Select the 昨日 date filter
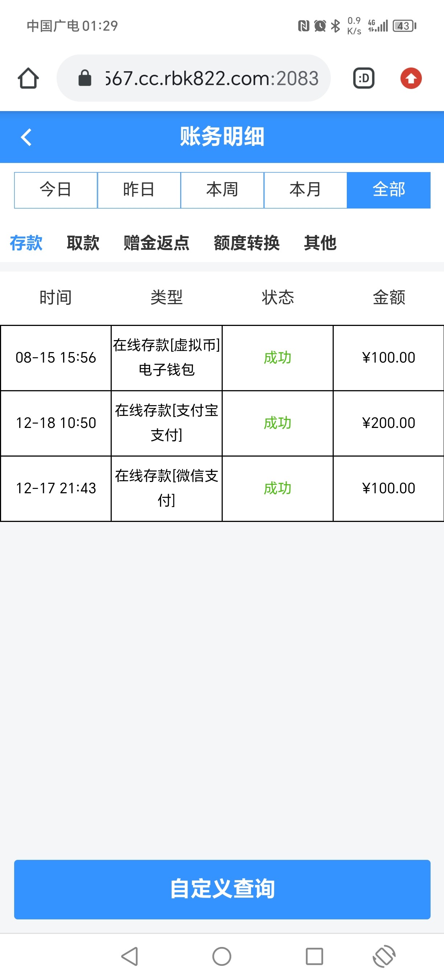Screen dimensions: 444x980 coord(139,190)
